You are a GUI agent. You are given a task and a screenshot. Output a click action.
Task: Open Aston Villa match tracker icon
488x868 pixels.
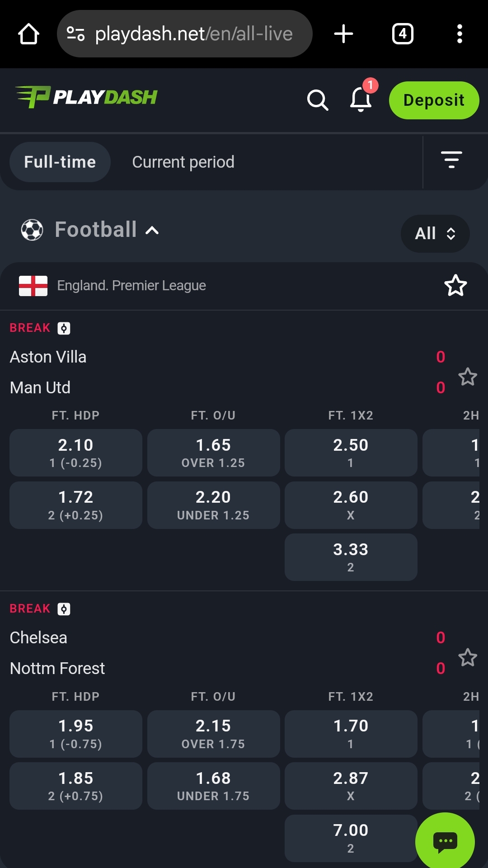pyautogui.click(x=64, y=328)
